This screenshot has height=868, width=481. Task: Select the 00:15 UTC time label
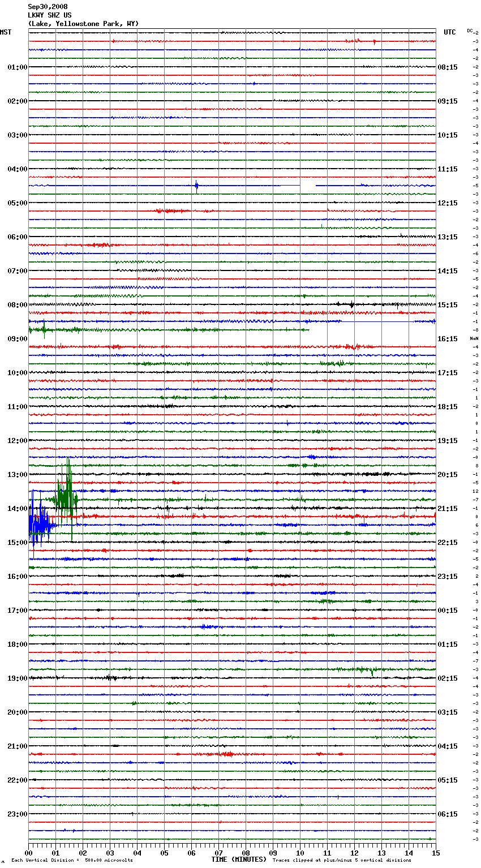click(448, 611)
